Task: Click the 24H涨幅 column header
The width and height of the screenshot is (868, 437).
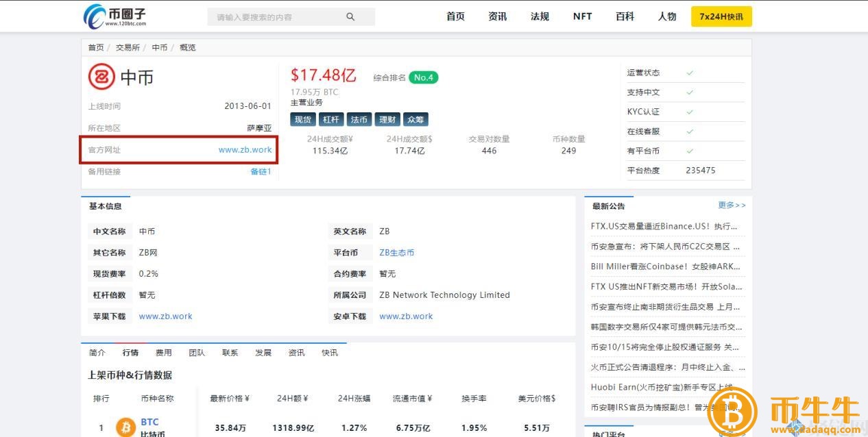Action: point(354,398)
